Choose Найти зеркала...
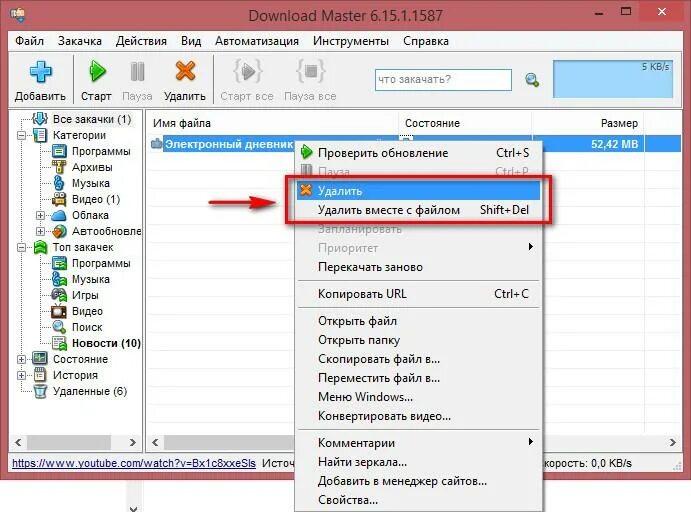The image size is (691, 512). (418, 462)
